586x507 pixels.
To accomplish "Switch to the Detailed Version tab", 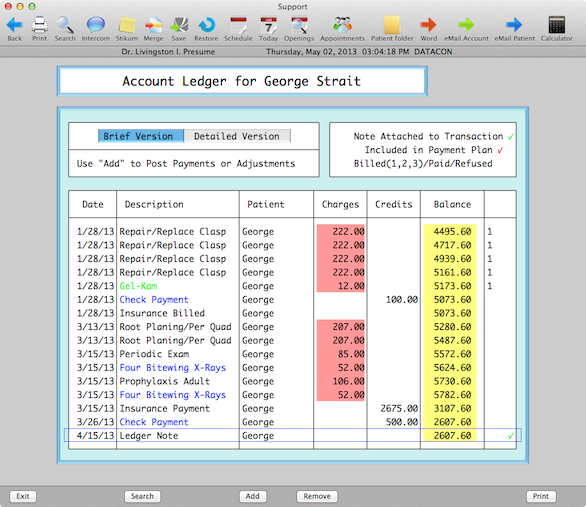I will click(237, 136).
